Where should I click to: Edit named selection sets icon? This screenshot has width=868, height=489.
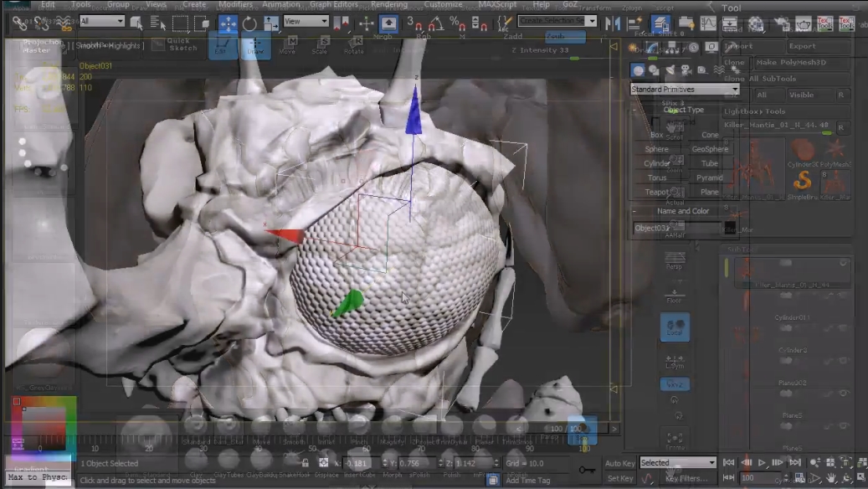click(504, 23)
